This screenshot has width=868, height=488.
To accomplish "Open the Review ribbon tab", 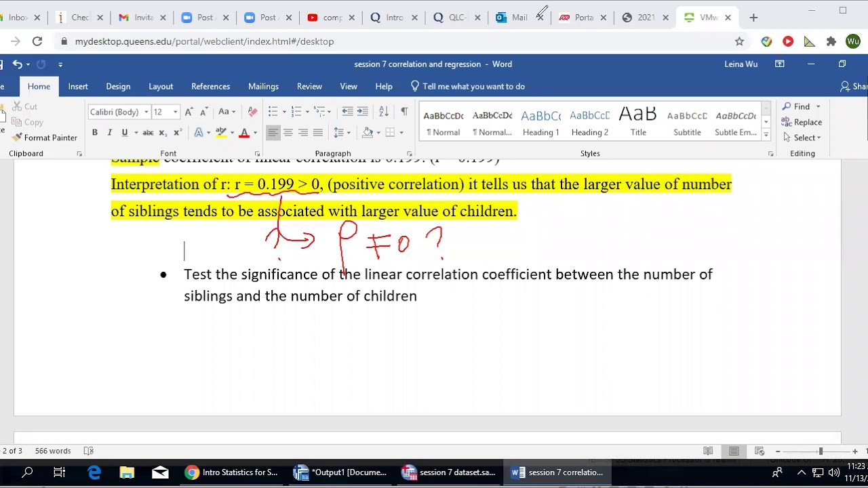I will coord(309,86).
